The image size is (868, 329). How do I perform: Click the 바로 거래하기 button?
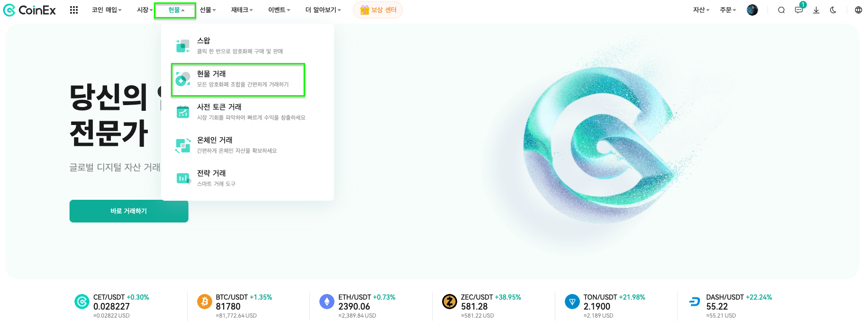click(x=129, y=211)
